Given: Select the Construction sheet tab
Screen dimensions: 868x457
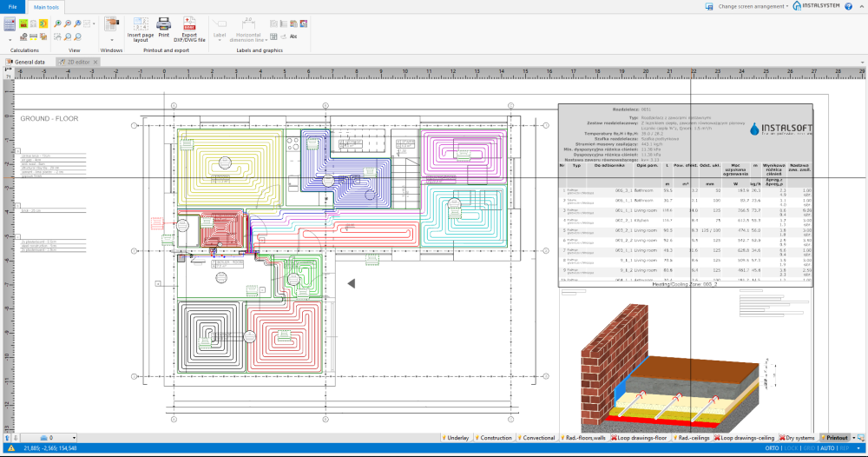Looking at the screenshot, I should 496,437.
